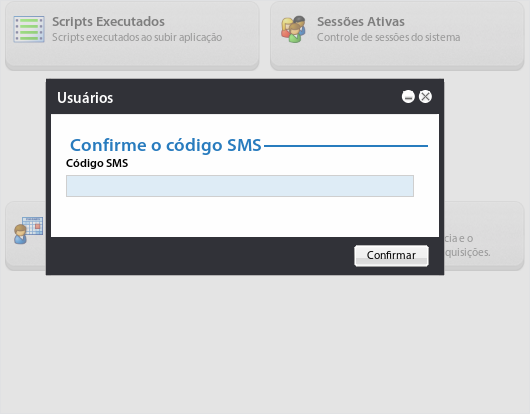Click the 'Confirme o código SMS' heading

[166, 145]
